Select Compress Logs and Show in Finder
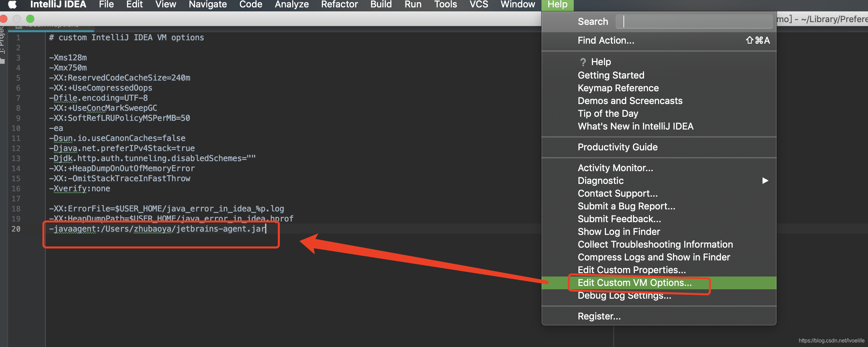Image resolution: width=868 pixels, height=347 pixels. (659, 257)
